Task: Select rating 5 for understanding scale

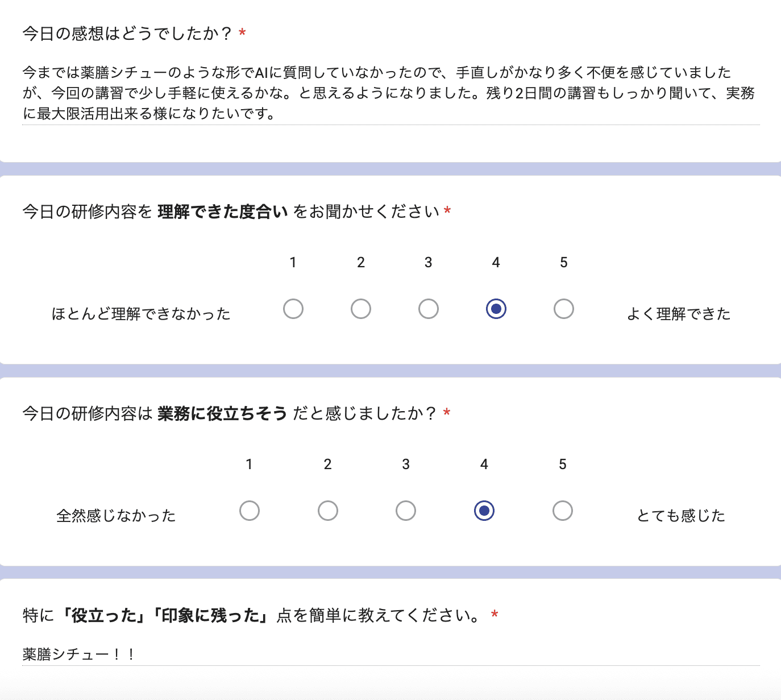Action: click(x=563, y=309)
